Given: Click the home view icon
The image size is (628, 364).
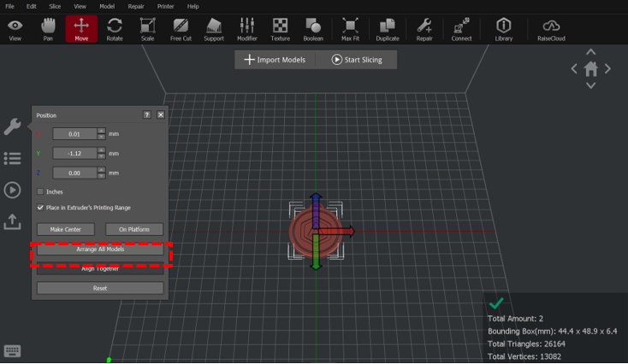Looking at the screenshot, I should tap(590, 69).
